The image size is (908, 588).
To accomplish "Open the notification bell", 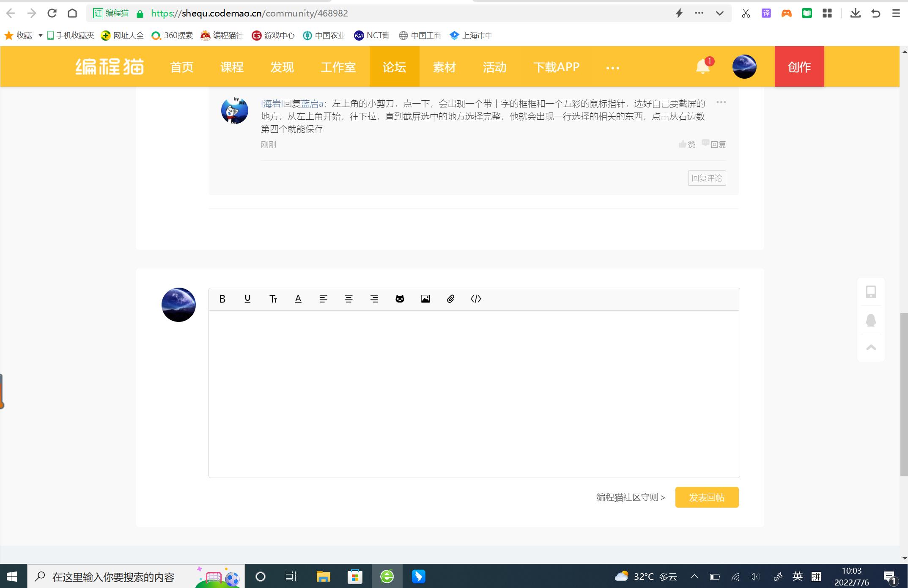I will tap(703, 66).
